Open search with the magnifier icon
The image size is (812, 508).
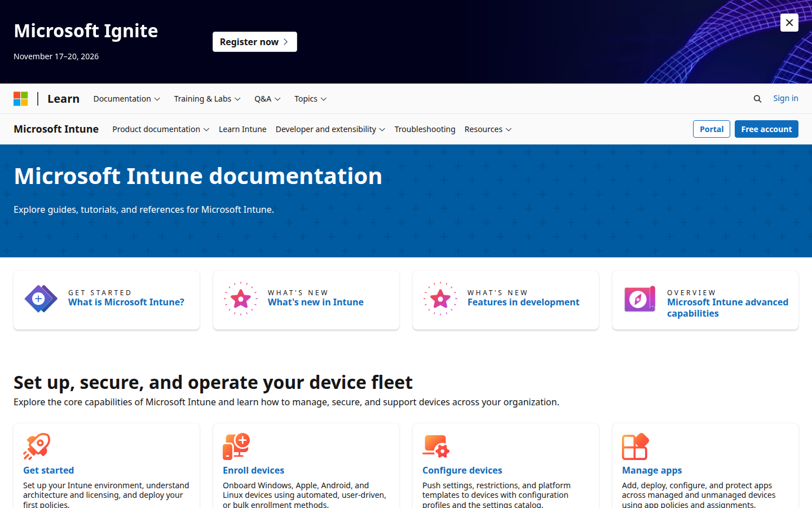(757, 99)
